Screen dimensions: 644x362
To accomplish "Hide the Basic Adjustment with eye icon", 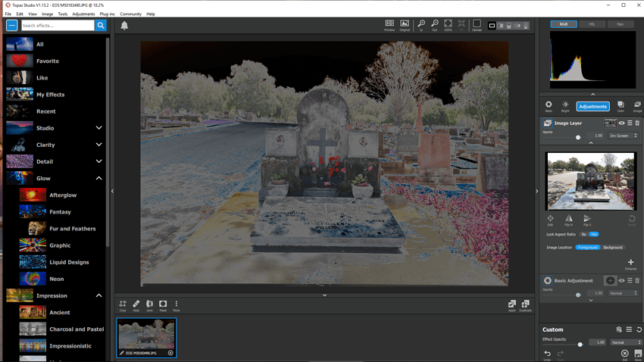I will 622,280.
